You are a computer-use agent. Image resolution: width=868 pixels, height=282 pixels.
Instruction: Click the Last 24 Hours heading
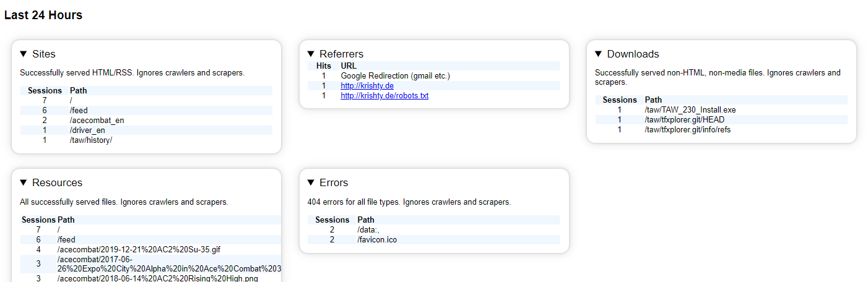(x=43, y=15)
